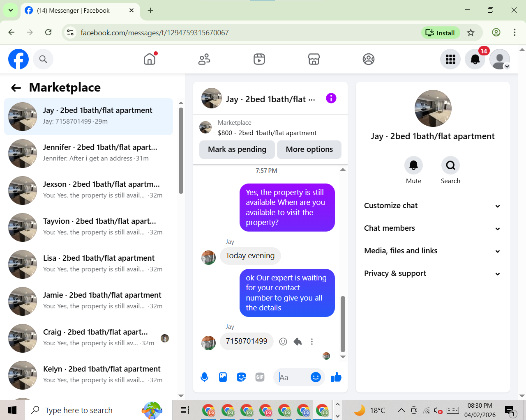Open a new browser tab

(150, 10)
